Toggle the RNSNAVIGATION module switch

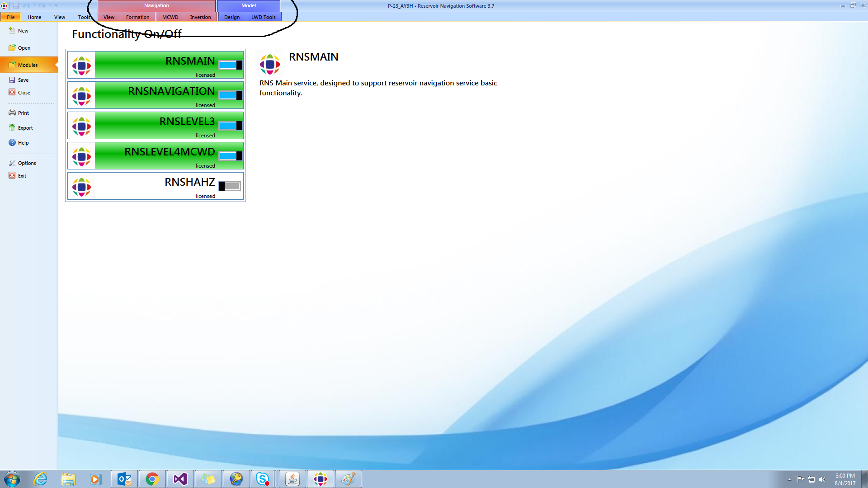point(231,95)
